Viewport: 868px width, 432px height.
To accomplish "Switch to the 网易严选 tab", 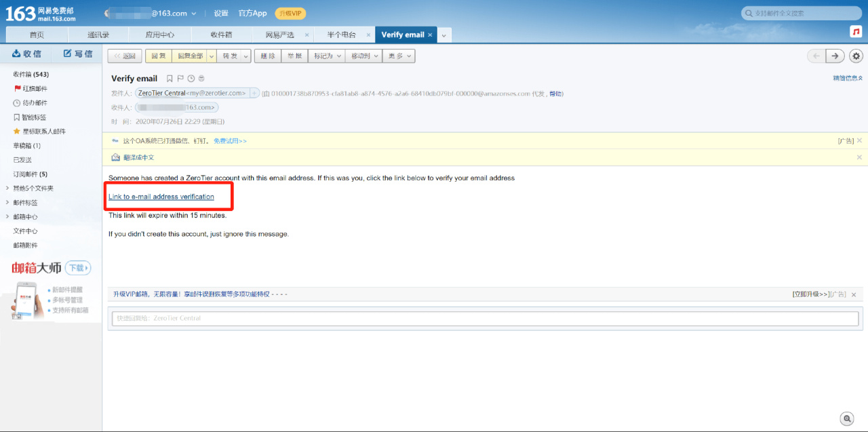I will point(280,35).
